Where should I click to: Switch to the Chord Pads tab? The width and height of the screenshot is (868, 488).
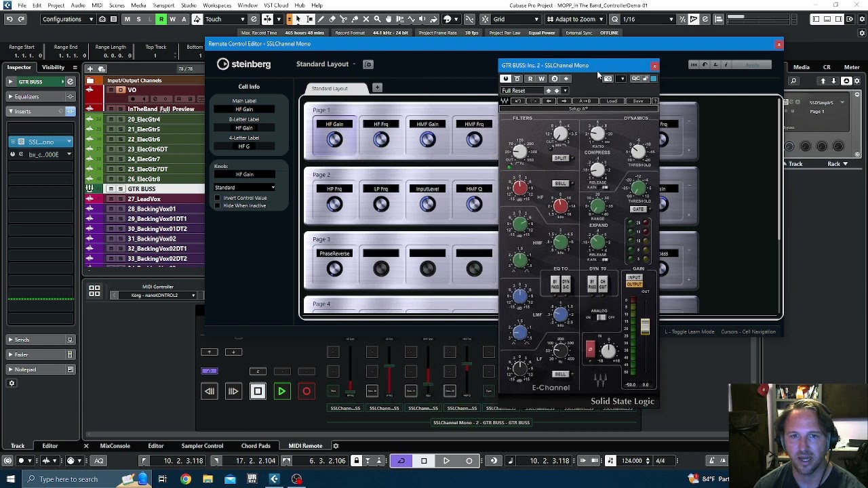(x=256, y=446)
